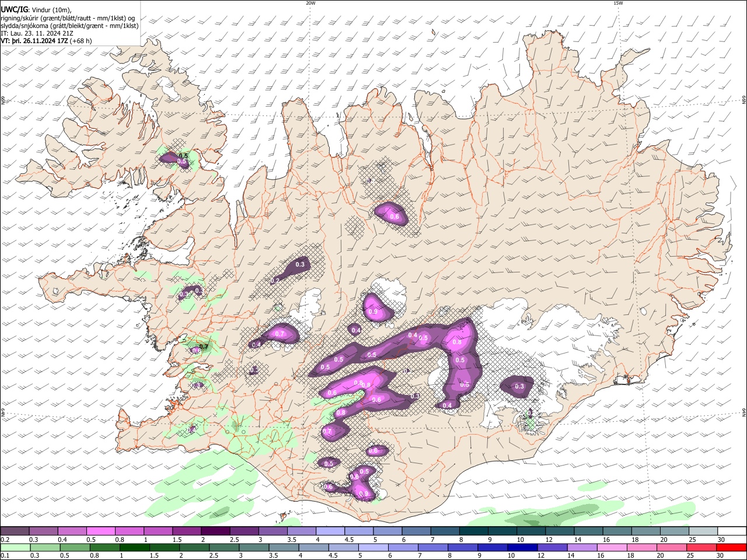The height and width of the screenshot is (560, 747).
Task: Click the "0.3" value in the isolated eastern purple patch
Action: click(519, 386)
